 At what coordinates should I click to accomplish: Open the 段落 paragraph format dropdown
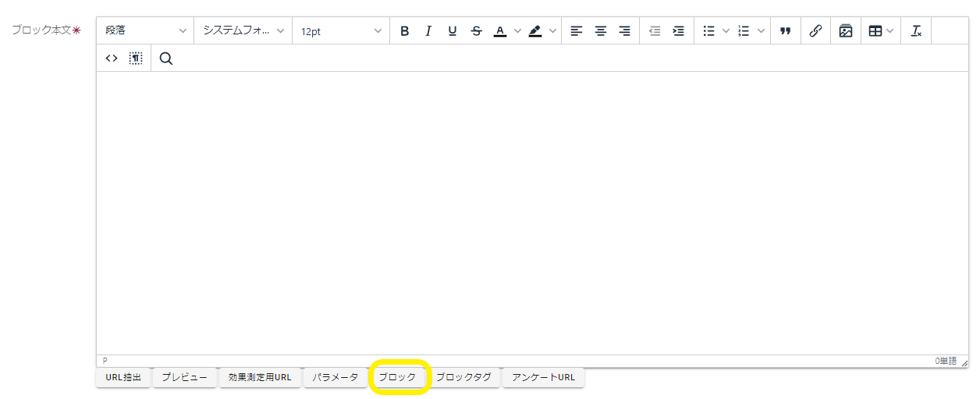pos(146,31)
